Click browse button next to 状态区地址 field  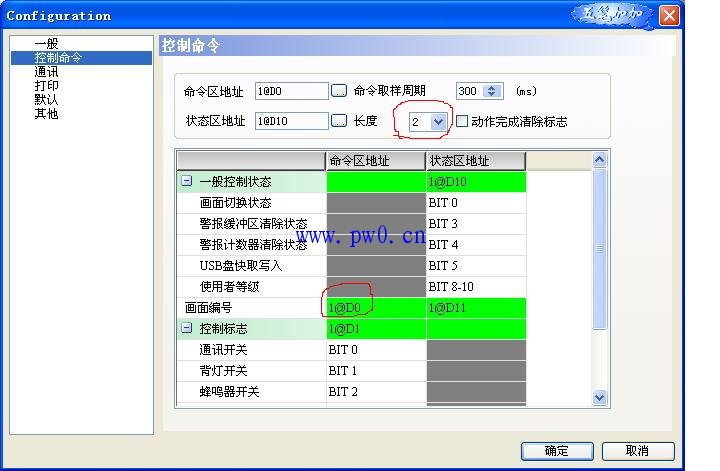tap(339, 121)
